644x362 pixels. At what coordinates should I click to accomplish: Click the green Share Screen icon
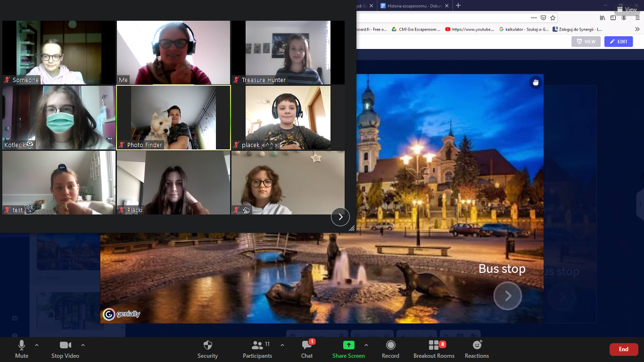point(348,345)
